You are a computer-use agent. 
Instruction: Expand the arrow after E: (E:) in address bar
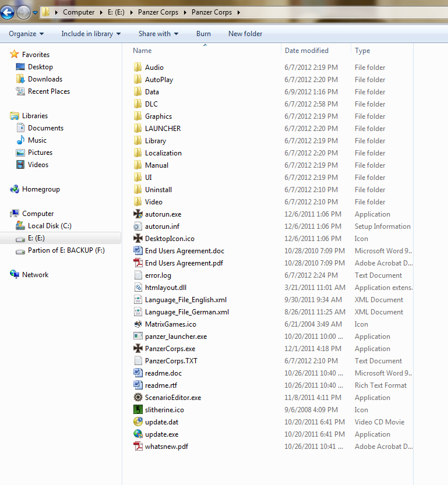tap(131, 12)
